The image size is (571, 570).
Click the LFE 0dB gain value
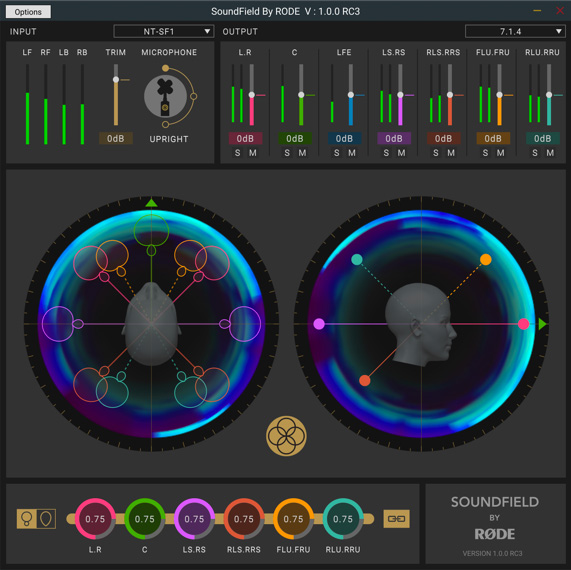tap(344, 139)
